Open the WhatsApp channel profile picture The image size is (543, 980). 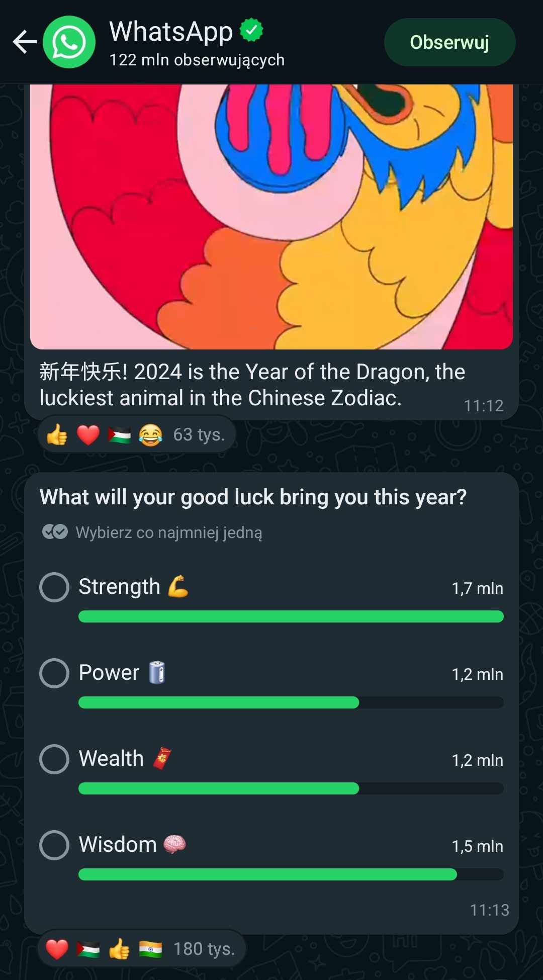69,42
